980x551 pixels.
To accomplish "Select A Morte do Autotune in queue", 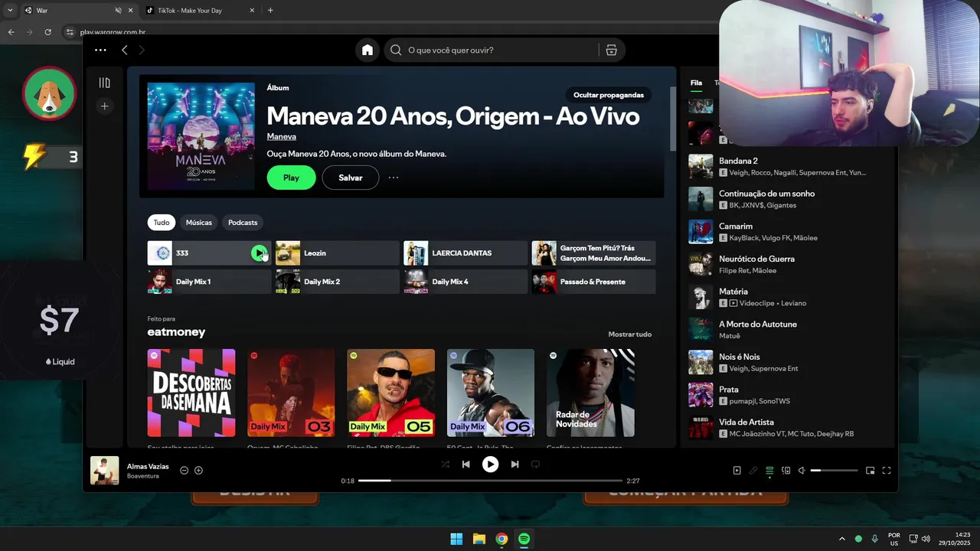I will (x=789, y=330).
